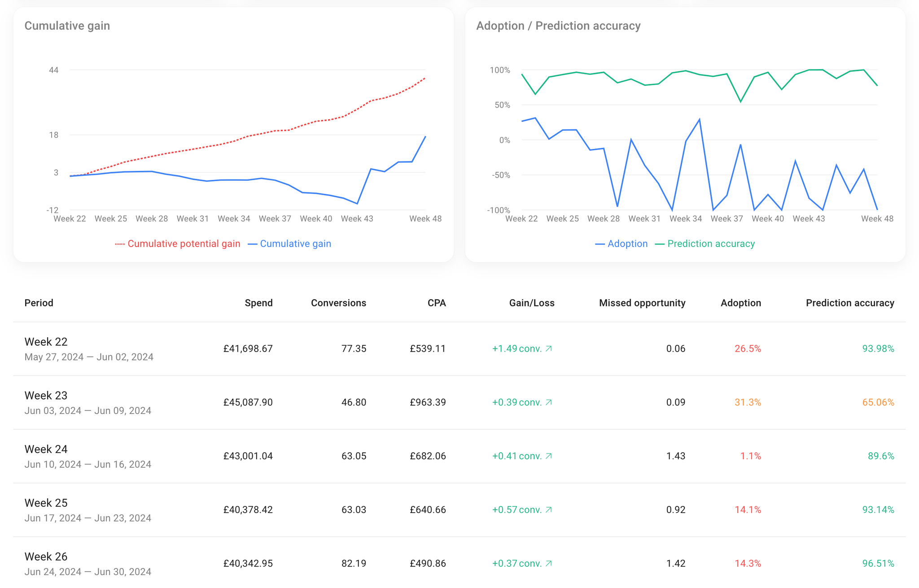
Task: Sort by the Adoption column header
Action: coord(741,303)
